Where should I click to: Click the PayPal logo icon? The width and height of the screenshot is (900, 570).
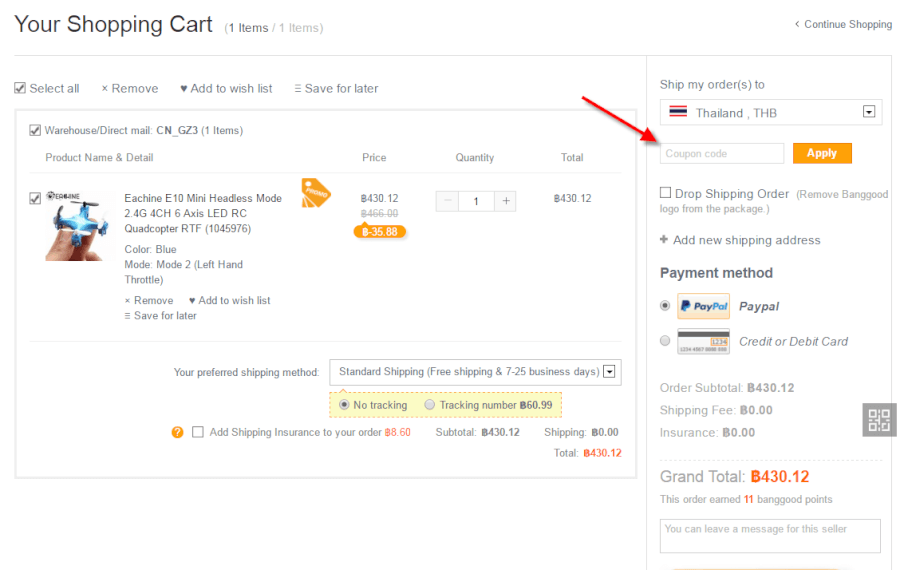tap(703, 306)
